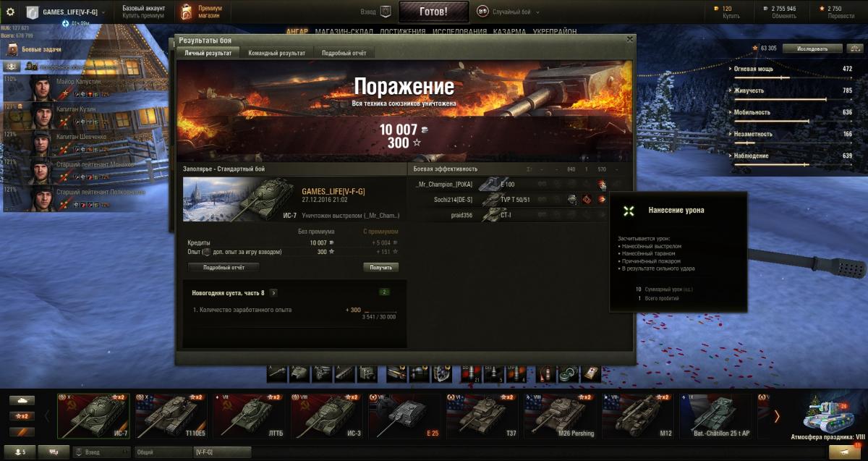Open the contacts button showing 5
This screenshot has width=868, height=461.
tap(19, 452)
